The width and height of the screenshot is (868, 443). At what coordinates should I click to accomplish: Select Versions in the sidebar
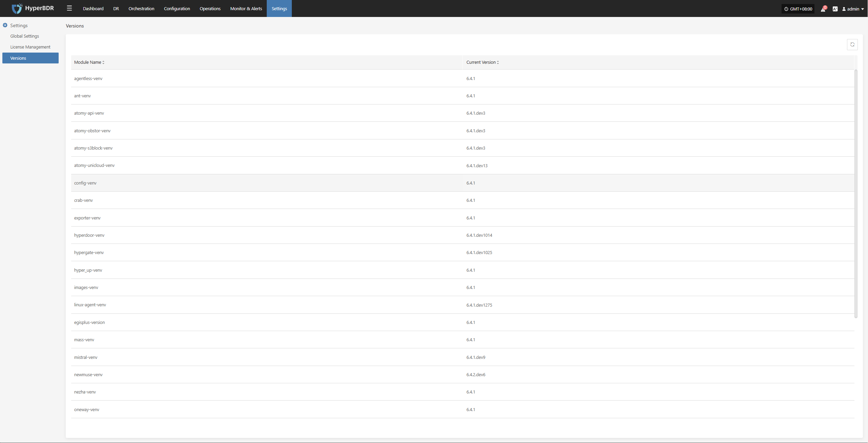pos(31,58)
